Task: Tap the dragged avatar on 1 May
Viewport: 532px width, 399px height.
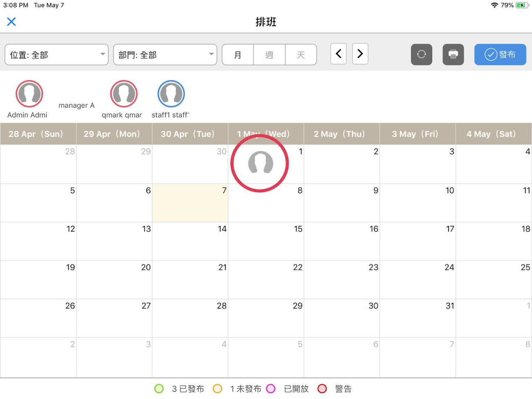Action: (x=260, y=163)
